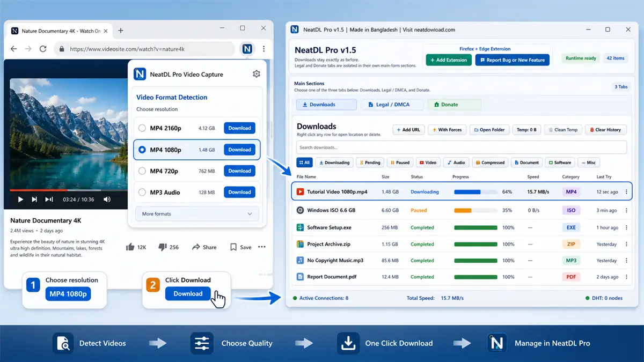644x362 pixels.
Task: Open row menu for Report Document.pdf
Action: tap(626, 277)
